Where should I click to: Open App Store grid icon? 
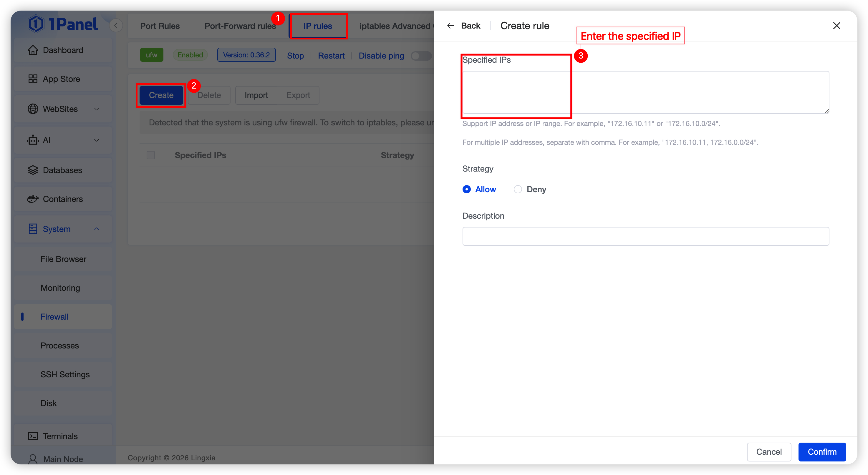click(x=33, y=79)
